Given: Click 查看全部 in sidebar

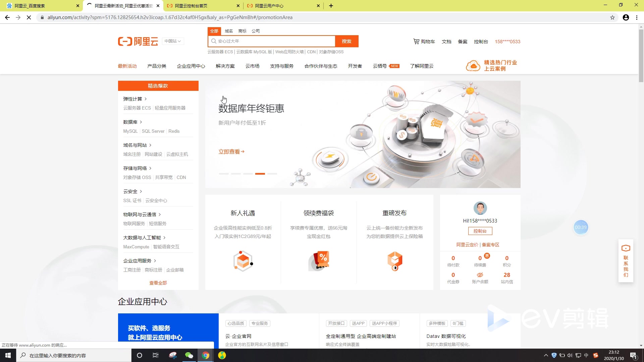Looking at the screenshot, I should click(158, 283).
